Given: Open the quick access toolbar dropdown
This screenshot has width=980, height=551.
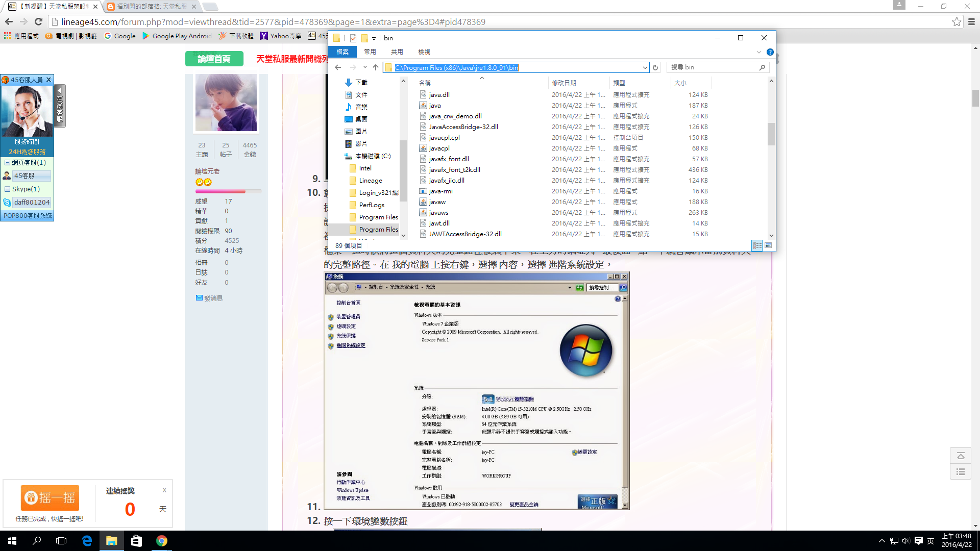Looking at the screenshot, I should [374, 38].
